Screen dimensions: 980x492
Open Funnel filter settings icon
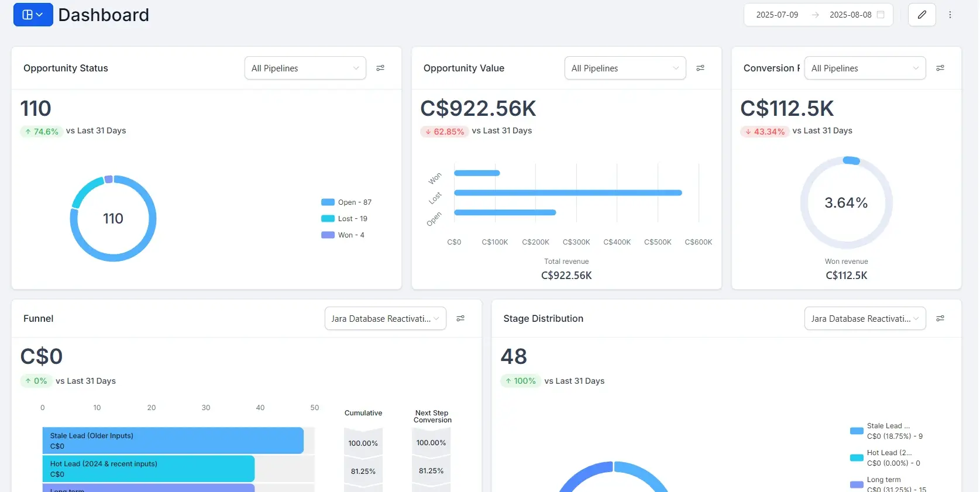click(460, 318)
